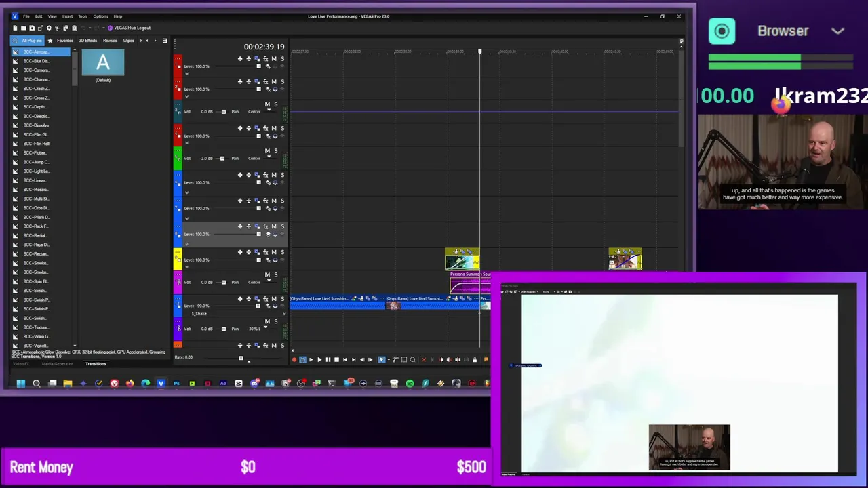Open Track FX on track 4
Screen dimensions: 868x488
point(265,128)
